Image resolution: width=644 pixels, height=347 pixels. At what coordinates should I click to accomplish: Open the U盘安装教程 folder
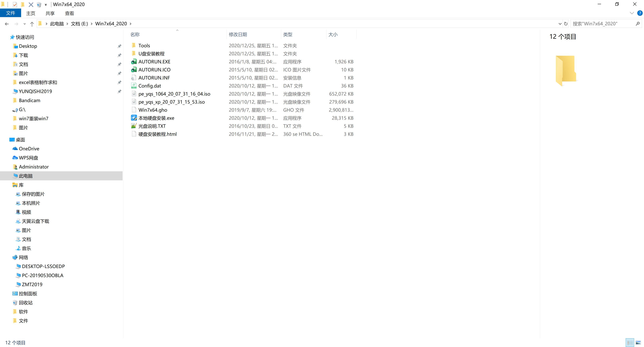152,53
